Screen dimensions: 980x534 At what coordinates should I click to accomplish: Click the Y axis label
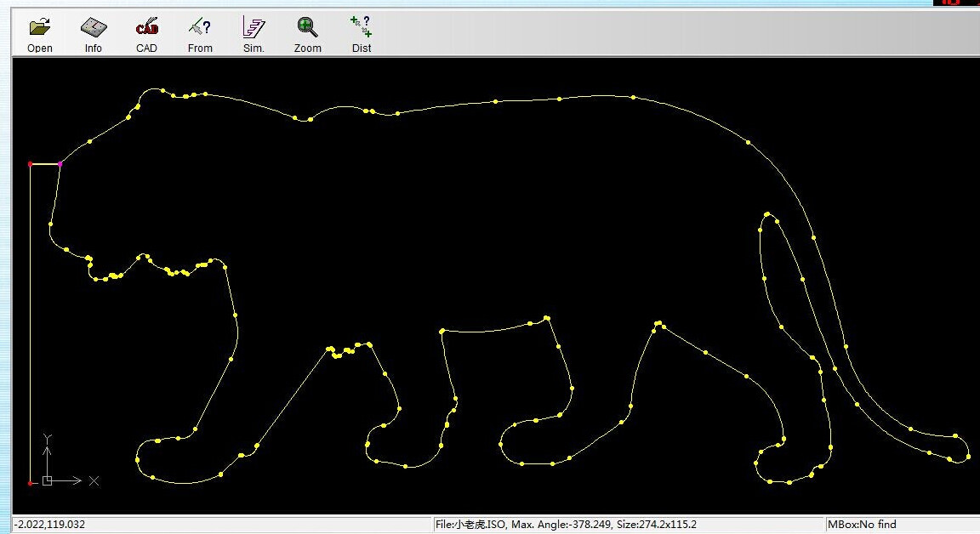tap(48, 438)
